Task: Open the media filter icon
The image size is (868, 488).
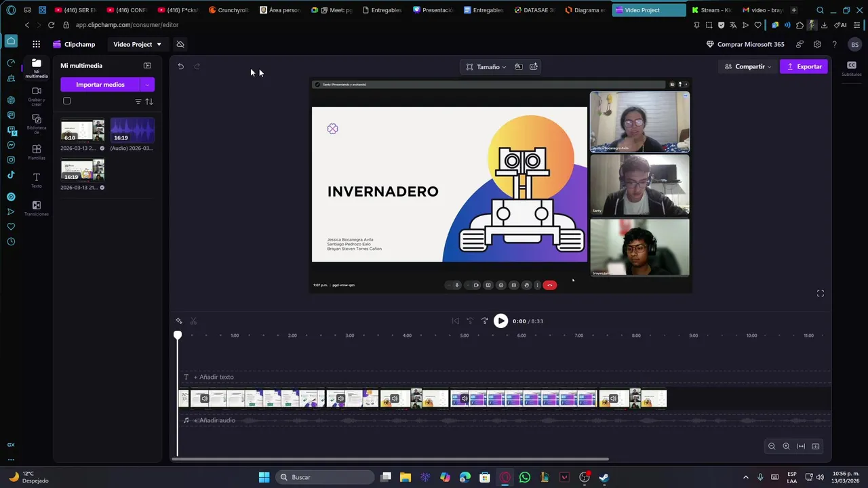Action: [x=138, y=102]
